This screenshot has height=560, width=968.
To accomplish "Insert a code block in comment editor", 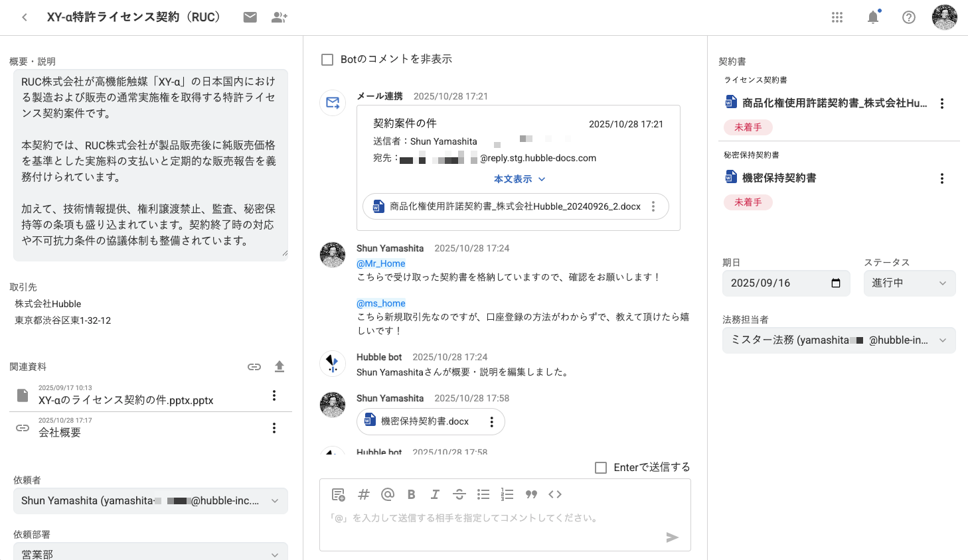I will [x=555, y=494].
